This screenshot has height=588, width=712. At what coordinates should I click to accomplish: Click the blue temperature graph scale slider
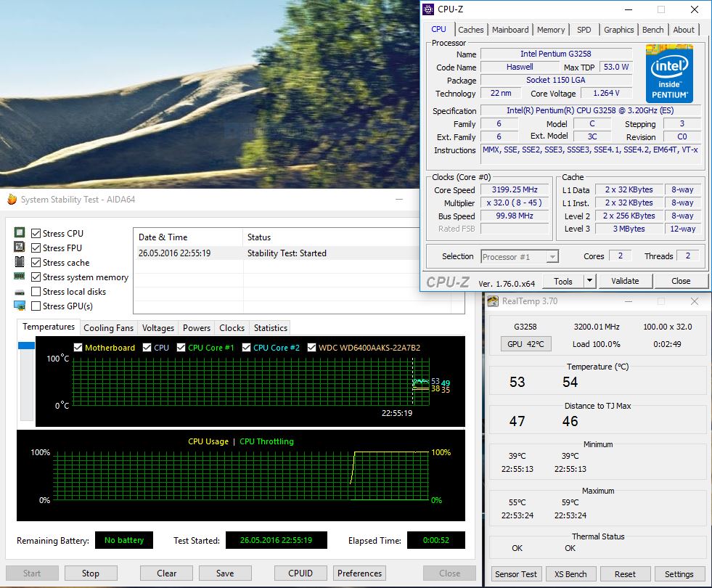(x=26, y=346)
